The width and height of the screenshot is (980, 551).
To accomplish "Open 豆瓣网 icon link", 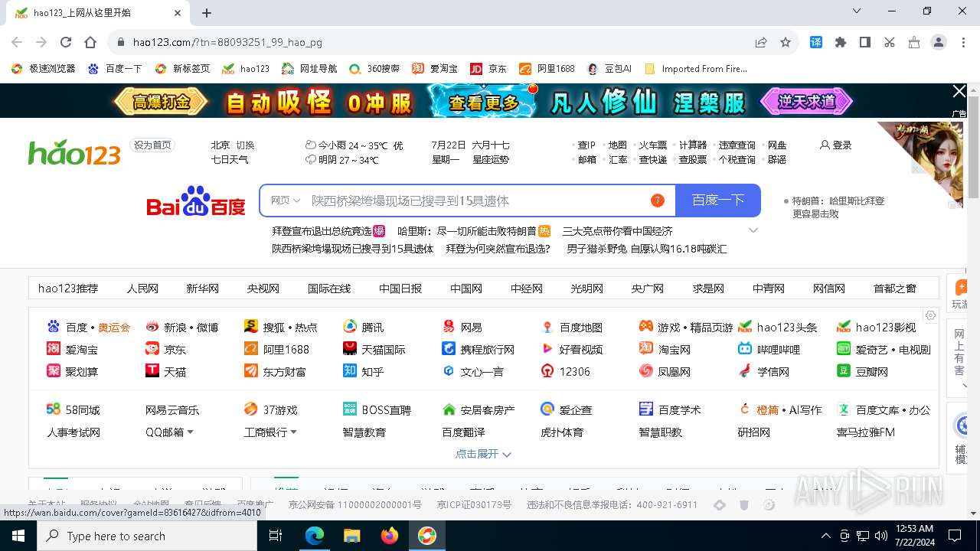I will point(844,371).
